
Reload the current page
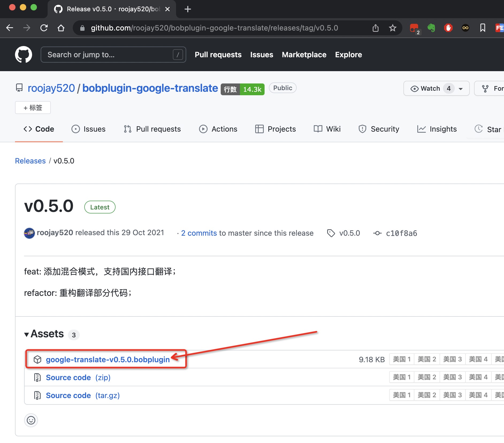tap(44, 28)
